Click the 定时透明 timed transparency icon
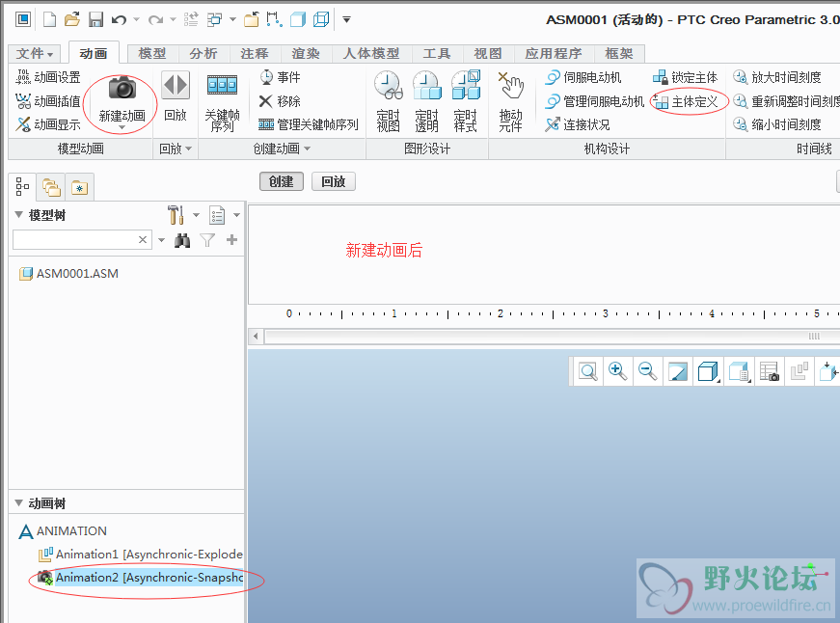This screenshot has height=623, width=840. coord(427,86)
